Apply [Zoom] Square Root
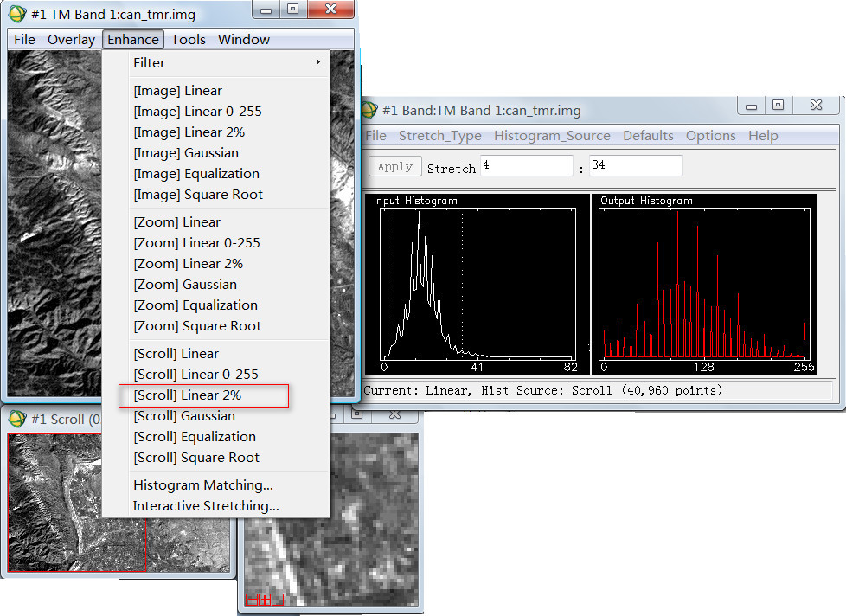This screenshot has height=616, width=846. click(197, 326)
